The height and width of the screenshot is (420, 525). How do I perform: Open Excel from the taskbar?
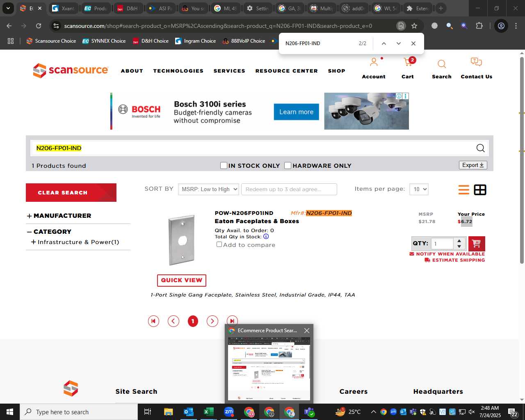pyautogui.click(x=208, y=412)
